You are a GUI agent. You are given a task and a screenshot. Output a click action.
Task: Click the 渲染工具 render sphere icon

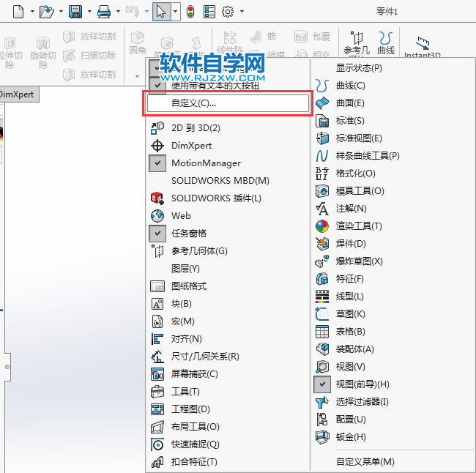tap(322, 226)
